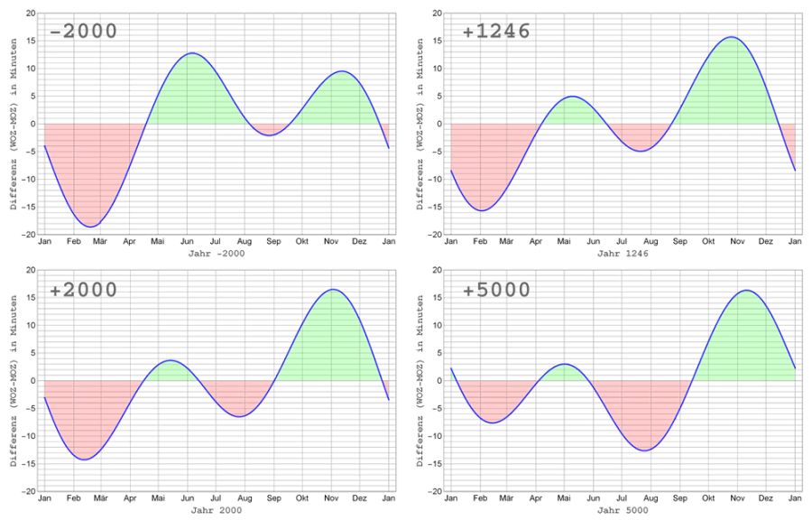Select the "Jahr: 5000" x-axis label
812x520 pixels.
click(623, 510)
